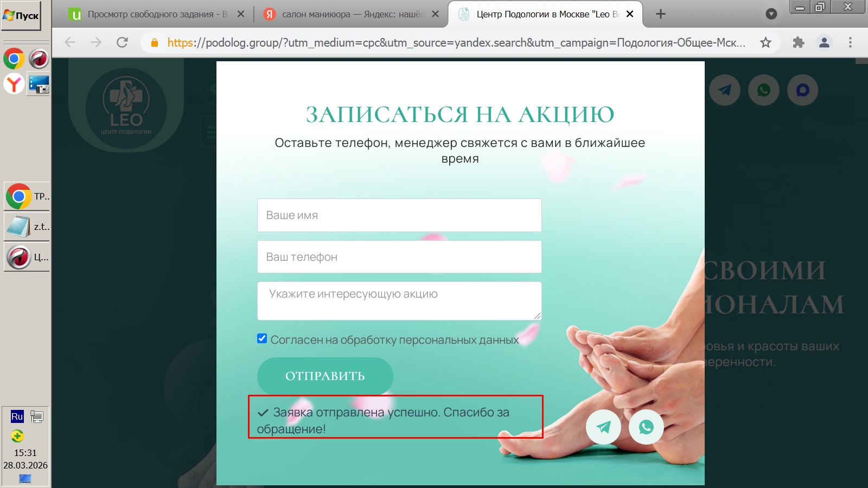Launch Chrome from the quick launch icons

[x=14, y=59]
